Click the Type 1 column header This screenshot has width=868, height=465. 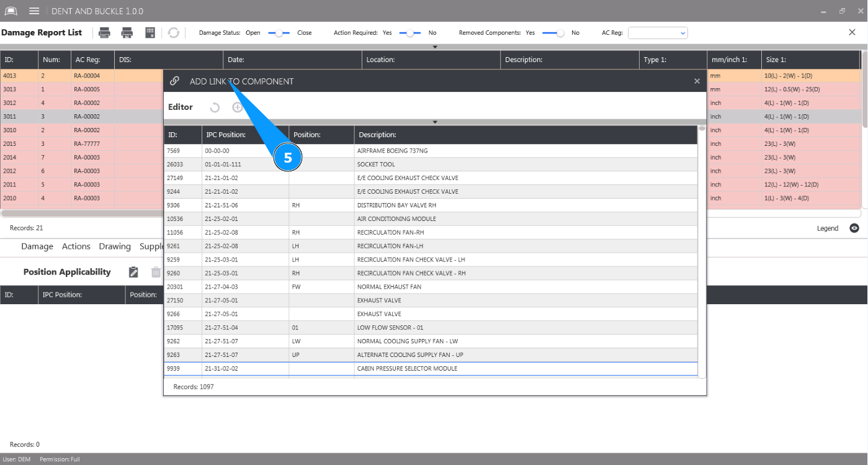click(673, 60)
